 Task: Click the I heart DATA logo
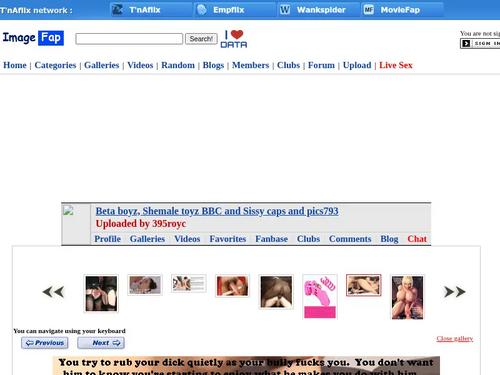pos(234,39)
